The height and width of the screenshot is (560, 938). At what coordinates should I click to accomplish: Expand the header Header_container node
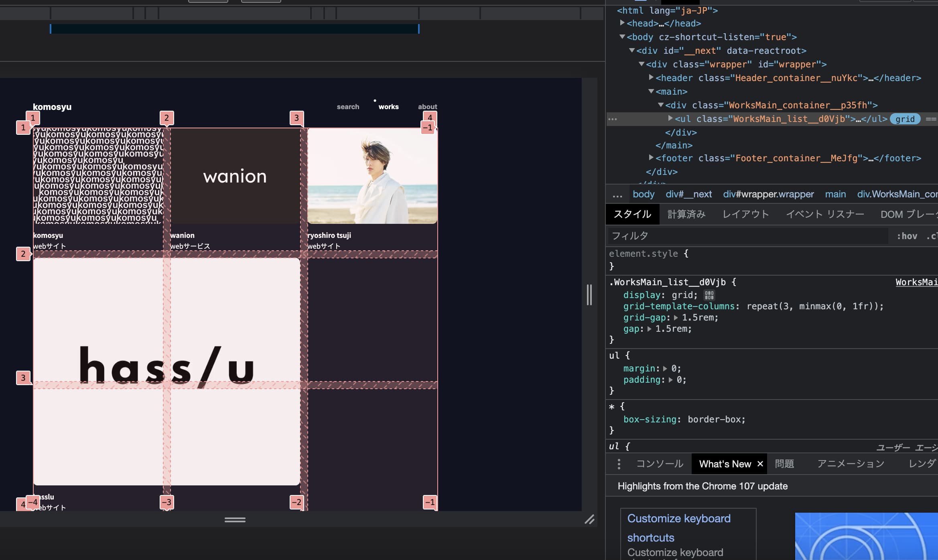click(x=651, y=77)
